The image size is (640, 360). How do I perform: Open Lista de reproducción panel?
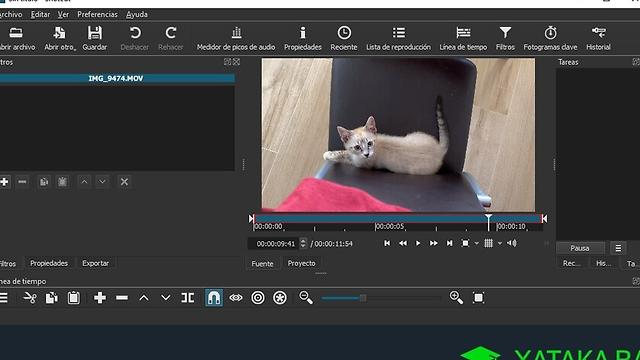(398, 38)
